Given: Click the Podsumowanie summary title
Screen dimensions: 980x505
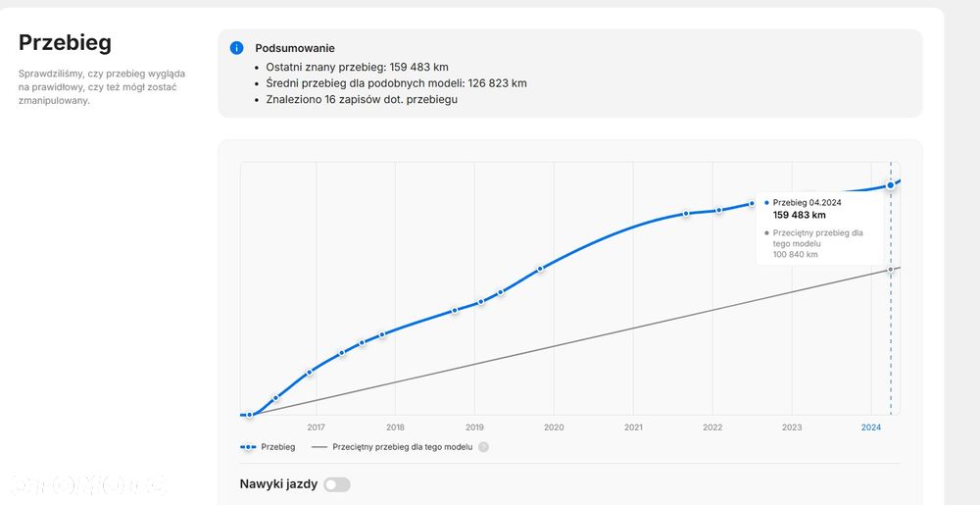Looking at the screenshot, I should (x=295, y=48).
